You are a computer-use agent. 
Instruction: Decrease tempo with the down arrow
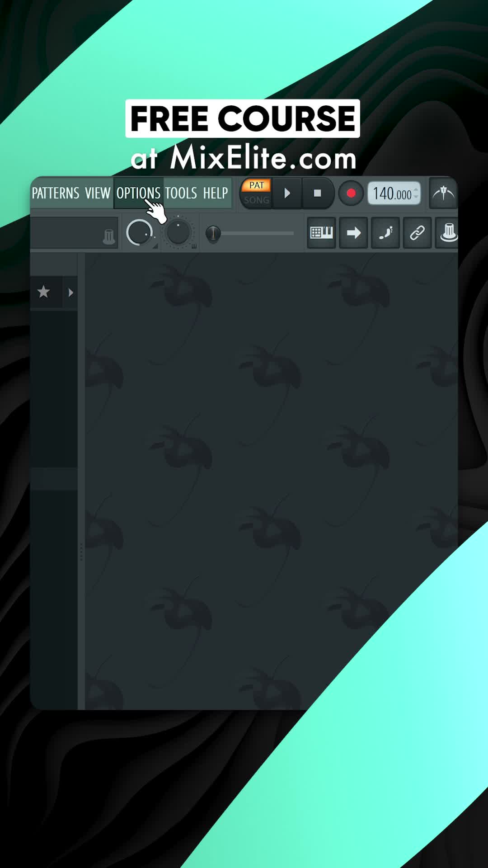[416, 197]
